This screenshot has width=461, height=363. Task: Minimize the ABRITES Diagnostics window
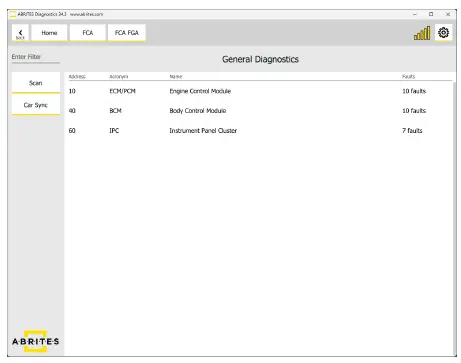tap(415, 14)
